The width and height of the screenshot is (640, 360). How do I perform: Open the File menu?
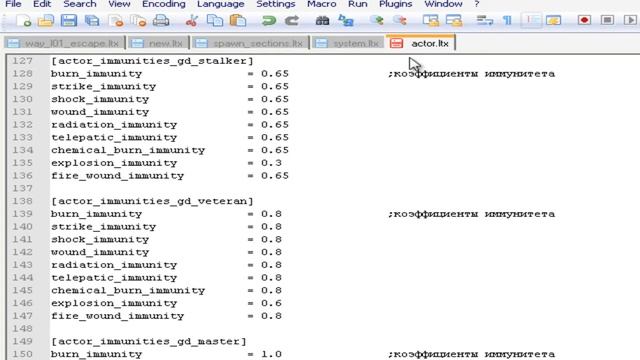(x=13, y=4)
